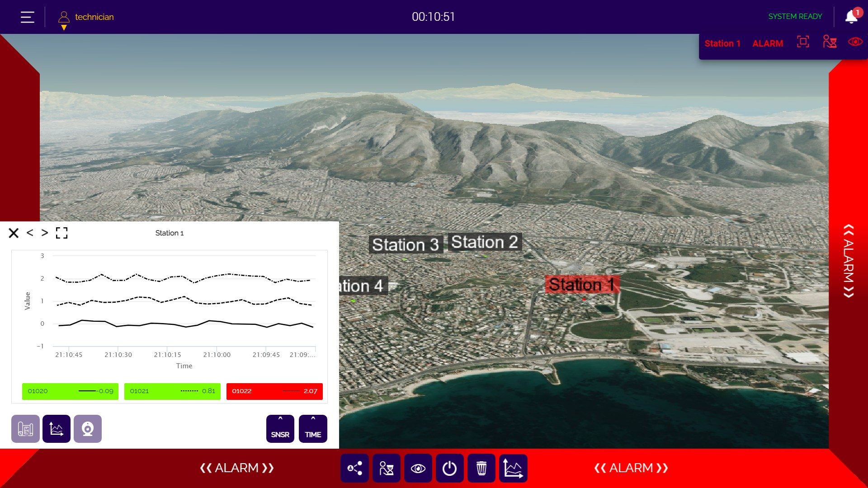This screenshot has width=868, height=488.
Task: Expand the SNSR sensor selector
Action: 280,429
